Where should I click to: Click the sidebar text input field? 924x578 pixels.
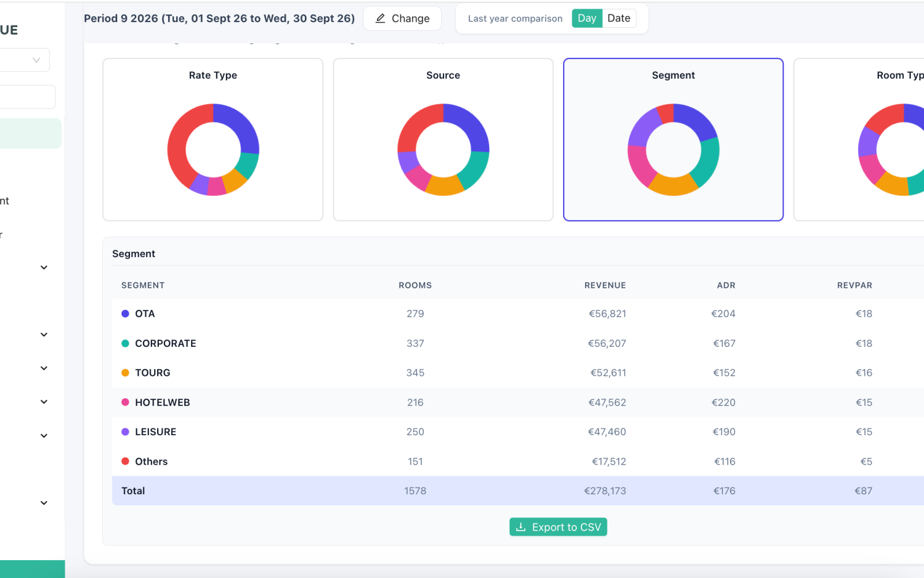[28, 97]
